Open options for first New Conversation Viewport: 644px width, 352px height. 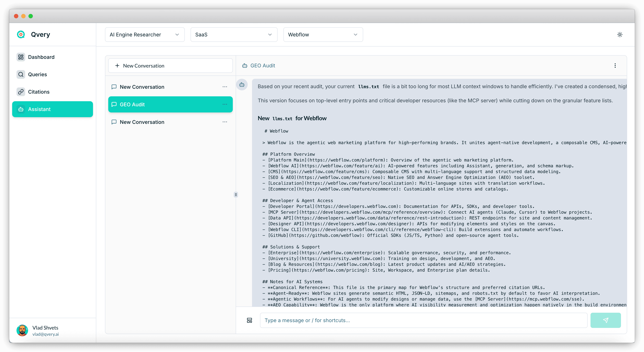(225, 87)
